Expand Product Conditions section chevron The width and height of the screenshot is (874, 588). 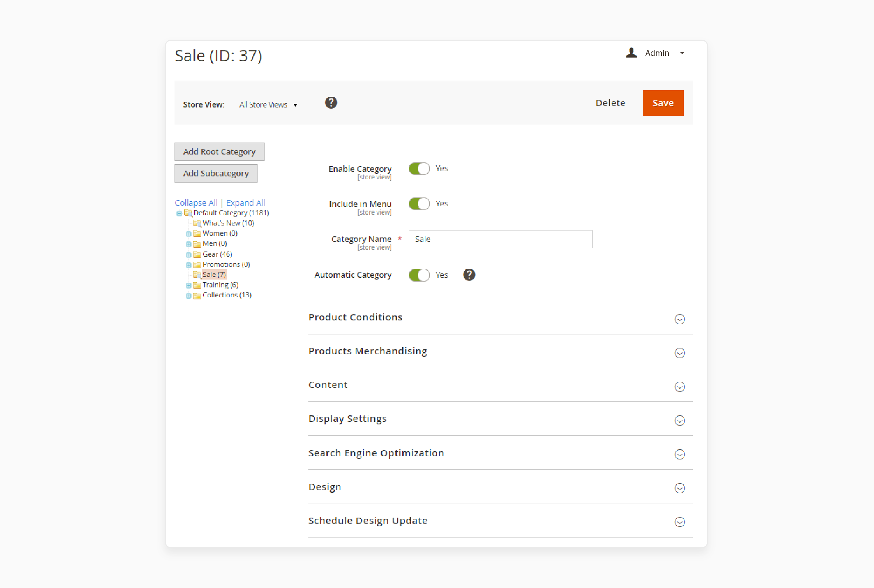[680, 319]
